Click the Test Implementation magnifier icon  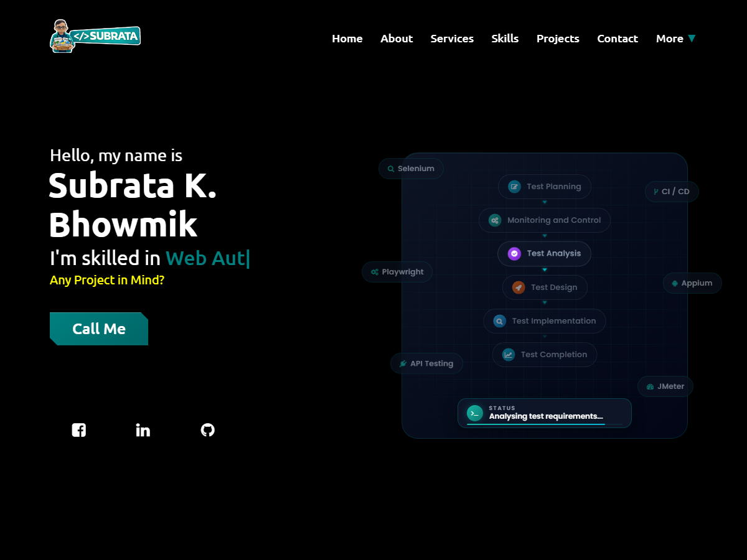pos(499,321)
